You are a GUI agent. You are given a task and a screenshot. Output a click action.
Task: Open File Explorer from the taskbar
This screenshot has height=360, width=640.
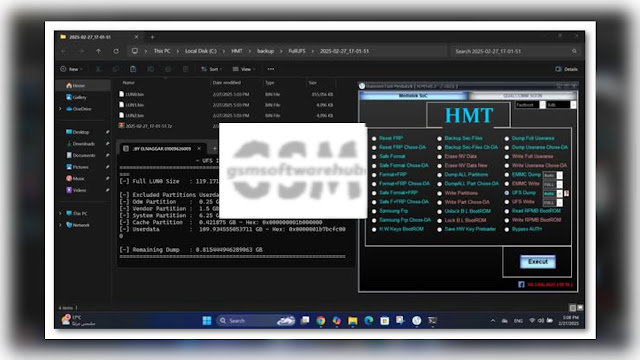[353, 321]
